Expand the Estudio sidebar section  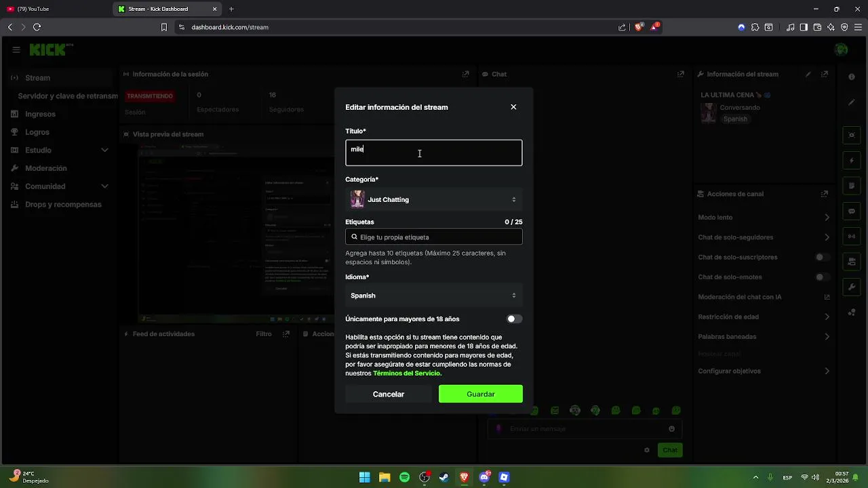(60, 150)
